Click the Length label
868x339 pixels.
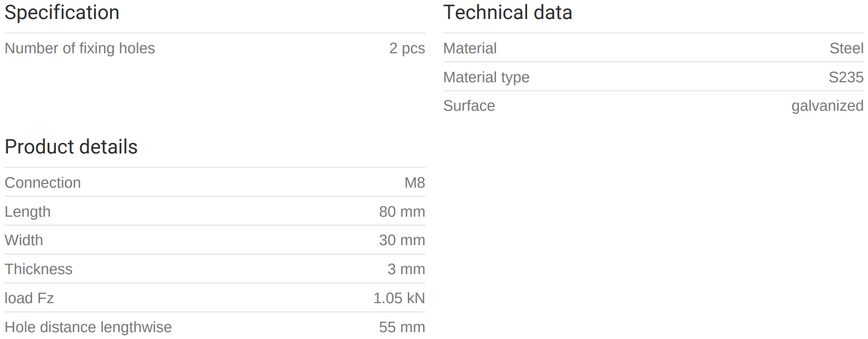coord(27,212)
